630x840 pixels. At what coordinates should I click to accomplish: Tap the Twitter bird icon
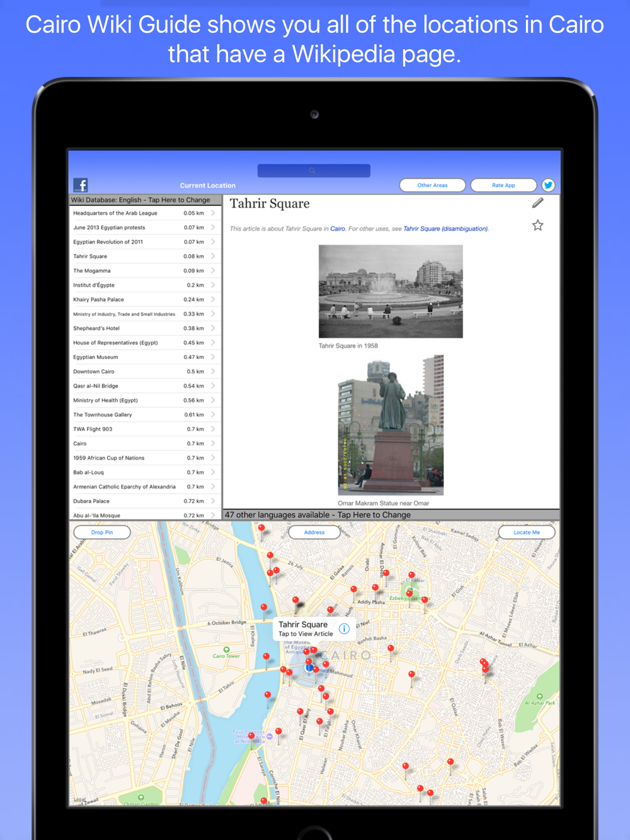tap(548, 185)
